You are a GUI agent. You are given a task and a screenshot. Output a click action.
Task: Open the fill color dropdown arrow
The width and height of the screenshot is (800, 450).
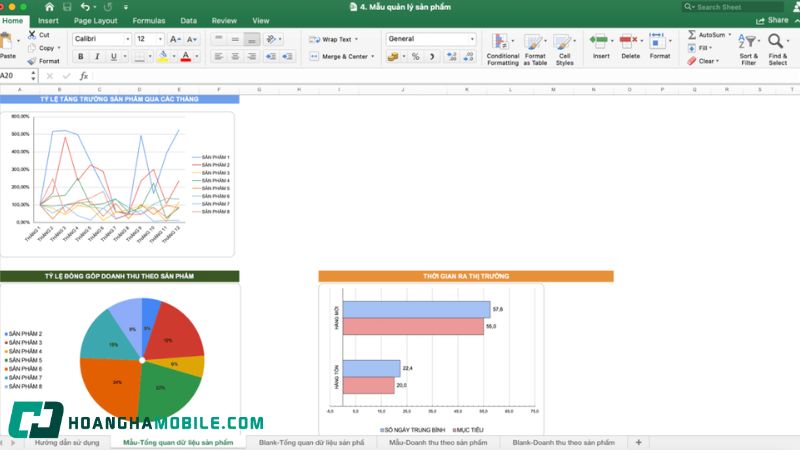point(173,57)
